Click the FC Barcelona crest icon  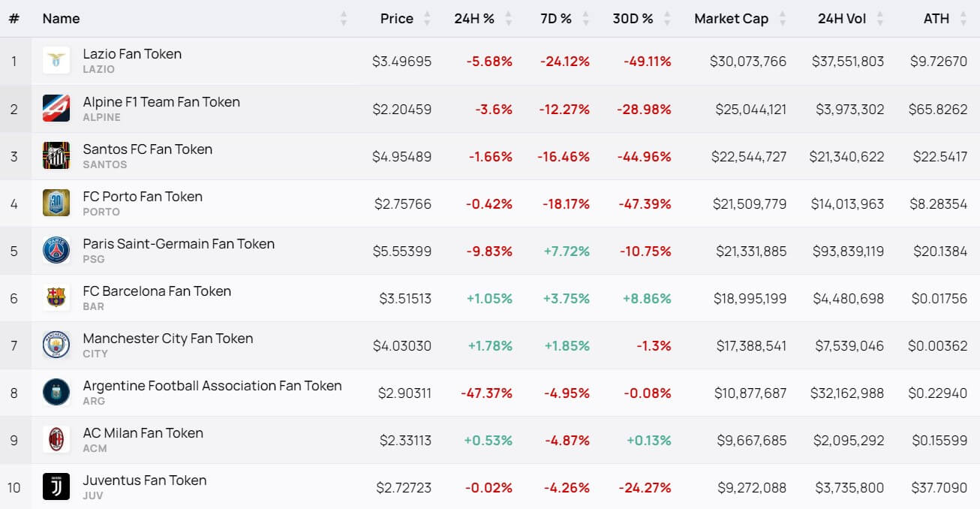(x=56, y=297)
